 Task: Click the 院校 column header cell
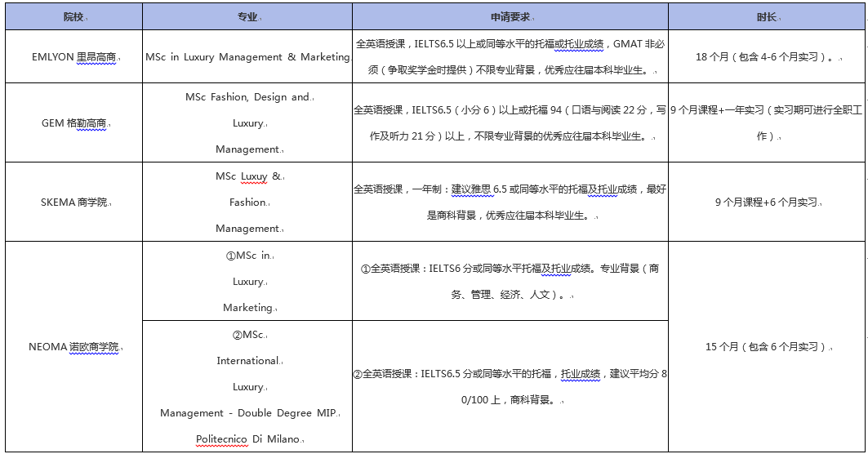tap(73, 17)
